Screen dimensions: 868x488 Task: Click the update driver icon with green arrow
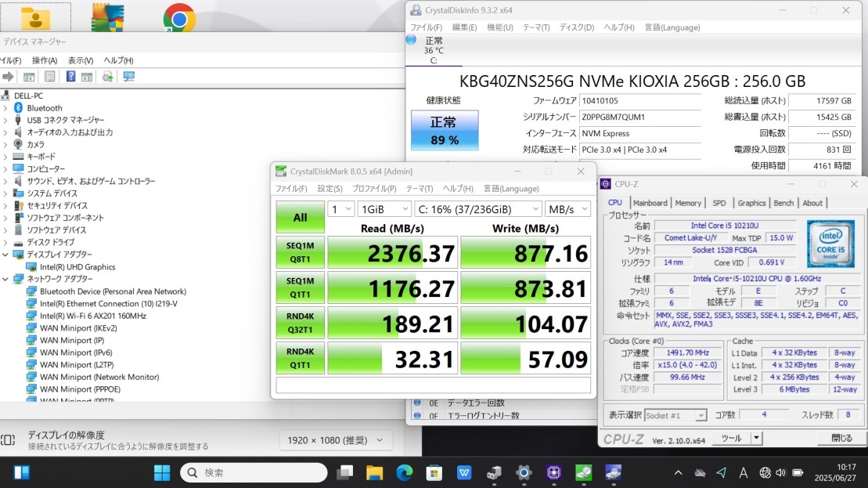point(108,77)
